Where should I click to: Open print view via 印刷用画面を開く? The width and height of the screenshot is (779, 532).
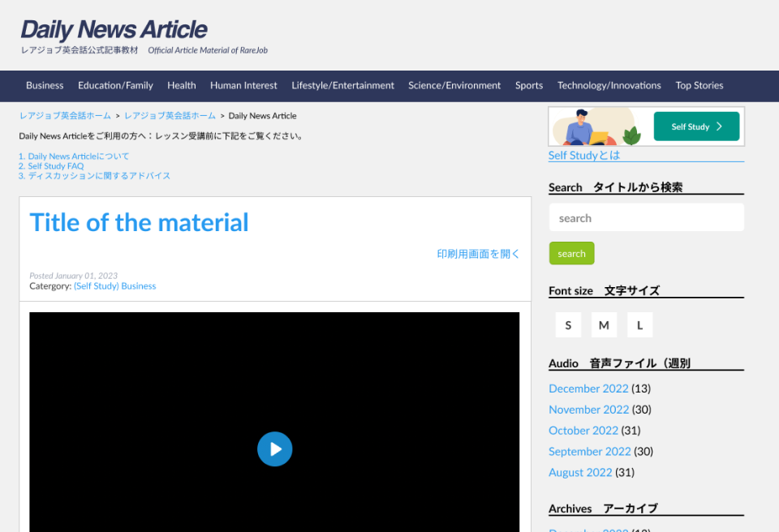478,254
